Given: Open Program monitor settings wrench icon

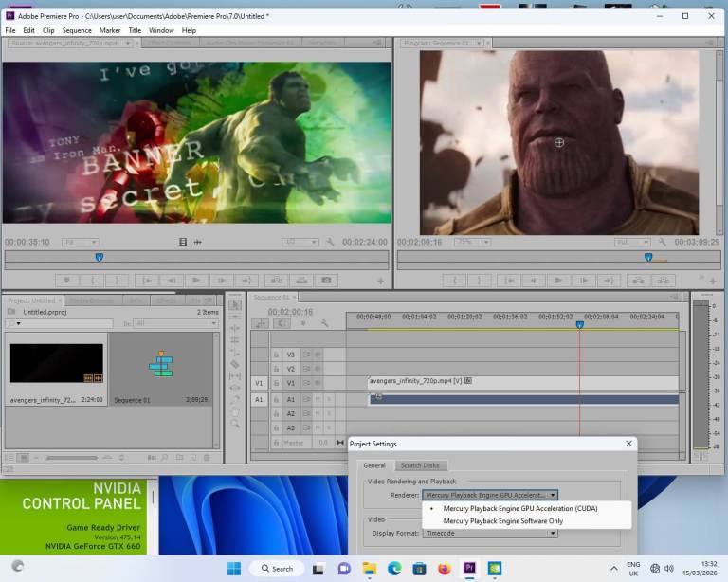Looking at the screenshot, I should [662, 243].
